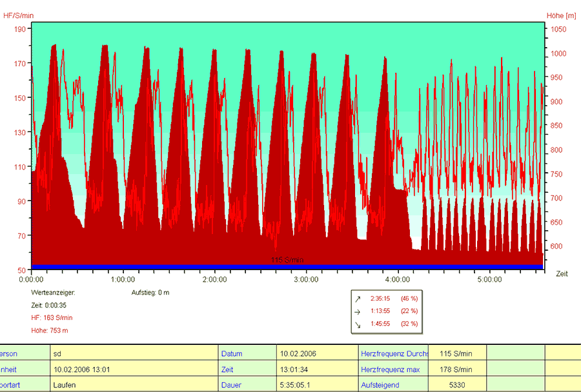The height and width of the screenshot is (392, 581).
Task: Click the ascending arrow icon in legend
Action: pos(357,299)
